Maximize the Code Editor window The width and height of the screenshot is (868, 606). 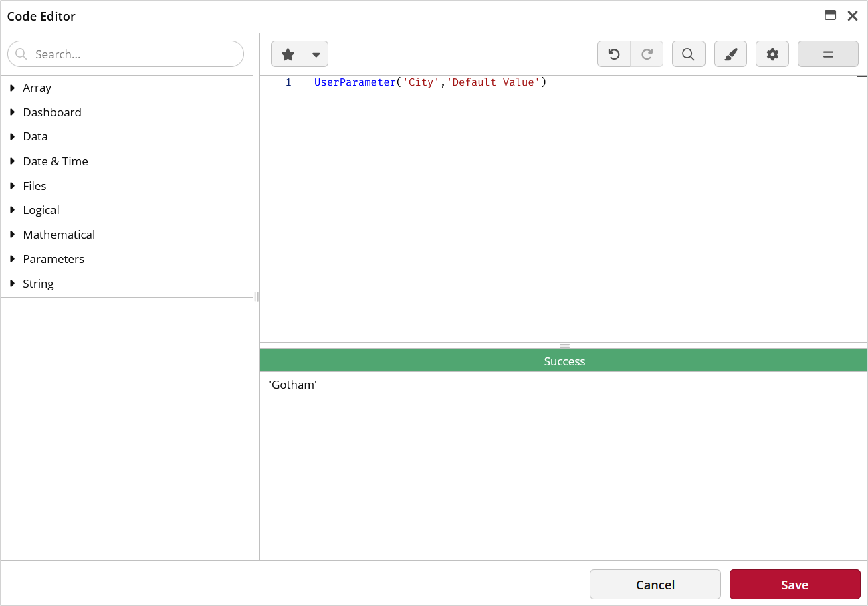[831, 15]
